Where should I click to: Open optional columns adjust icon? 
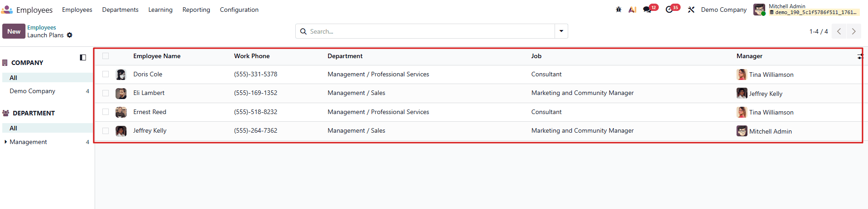[x=860, y=56]
